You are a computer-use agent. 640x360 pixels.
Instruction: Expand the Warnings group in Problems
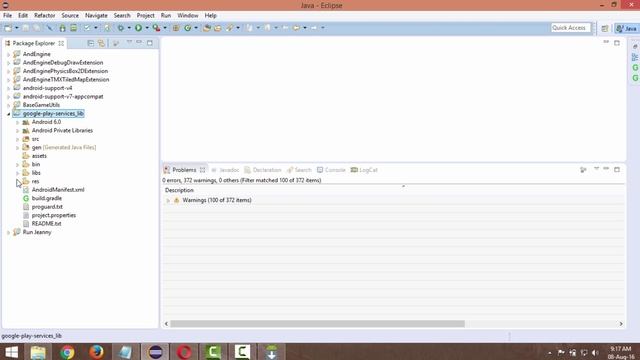tap(168, 200)
